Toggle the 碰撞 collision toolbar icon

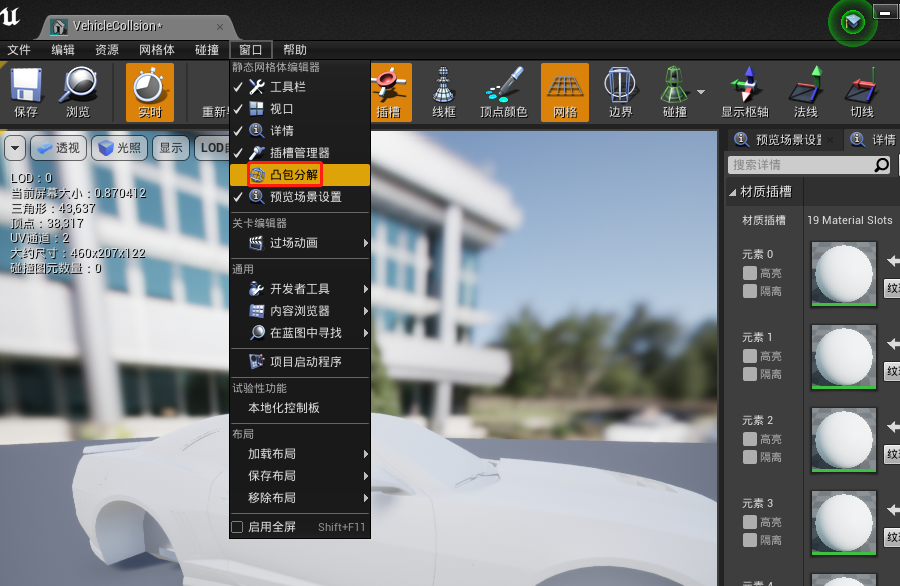[x=674, y=92]
